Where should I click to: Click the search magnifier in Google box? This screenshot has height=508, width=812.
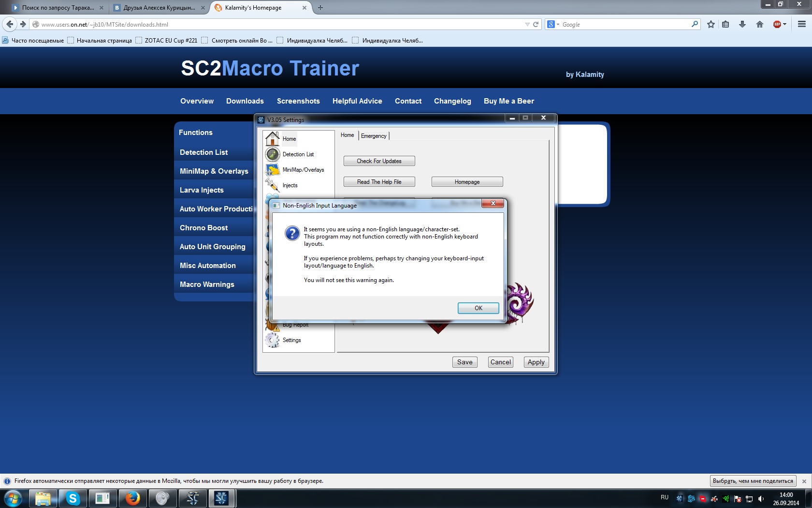coord(695,24)
